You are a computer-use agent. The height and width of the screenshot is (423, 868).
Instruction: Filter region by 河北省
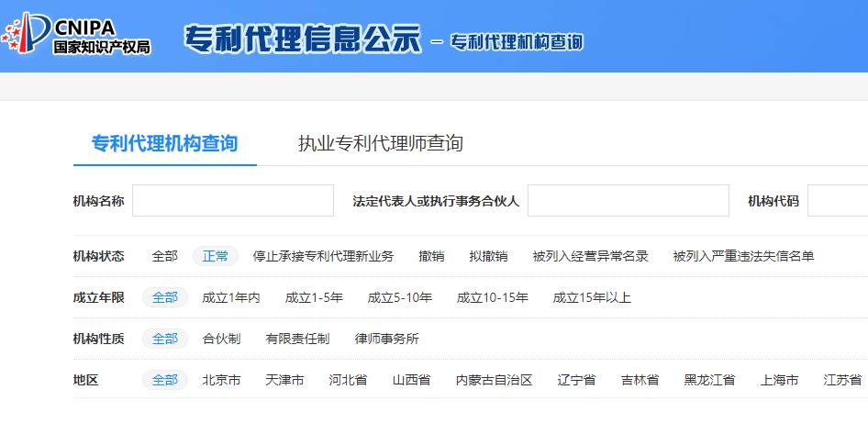[x=348, y=381]
